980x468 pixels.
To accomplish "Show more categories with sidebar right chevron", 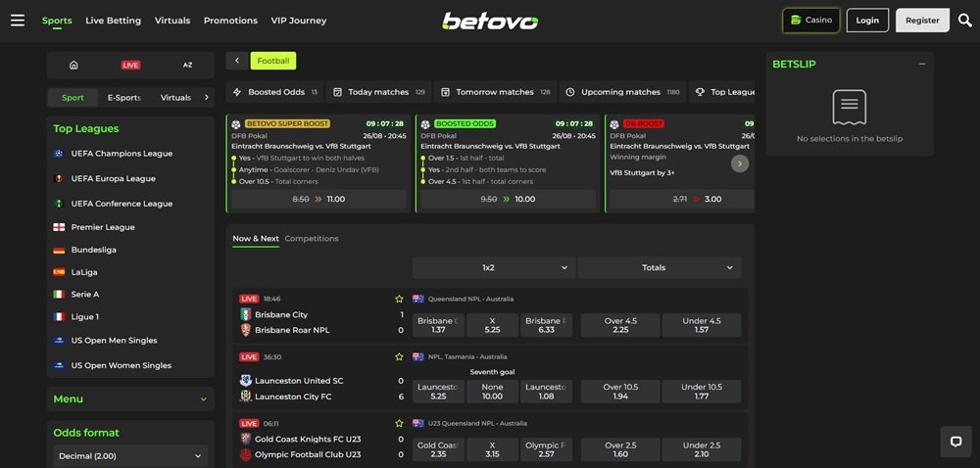I will point(206,97).
